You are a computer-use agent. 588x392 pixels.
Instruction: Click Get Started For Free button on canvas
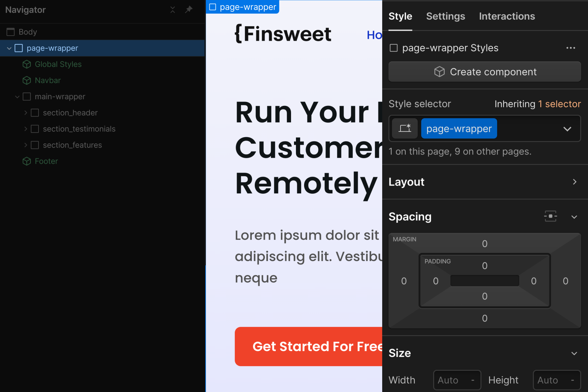pos(308,346)
